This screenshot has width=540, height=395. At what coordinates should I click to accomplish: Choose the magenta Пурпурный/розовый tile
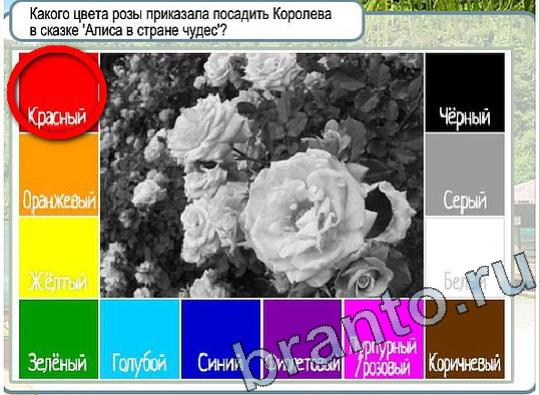click(384, 339)
